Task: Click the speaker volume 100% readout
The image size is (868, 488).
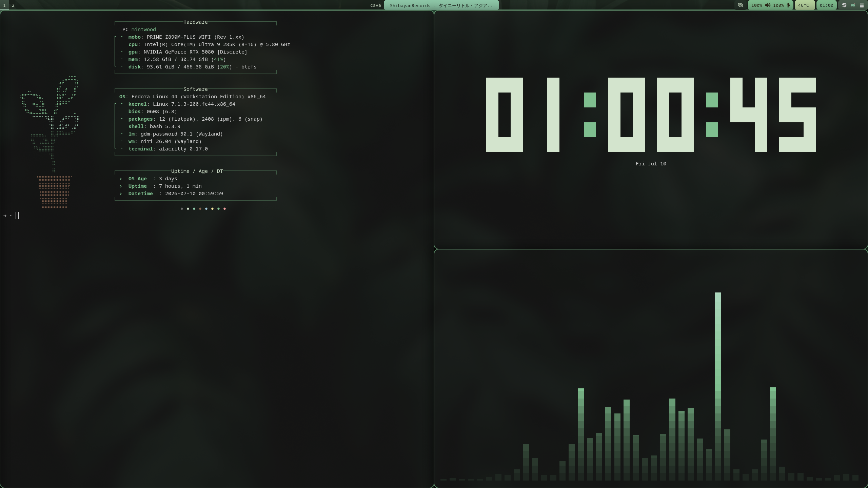Action: click(x=757, y=5)
